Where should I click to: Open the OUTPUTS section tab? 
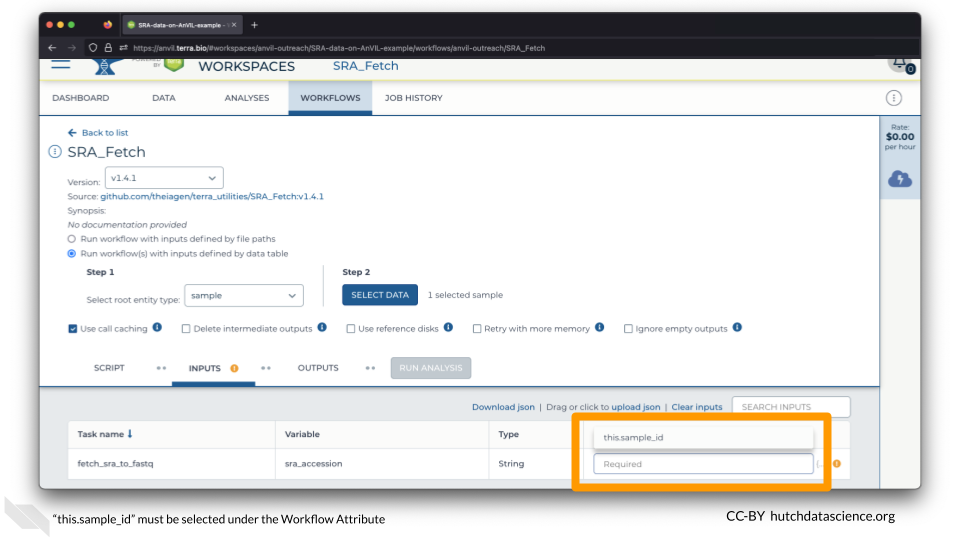[x=318, y=368]
